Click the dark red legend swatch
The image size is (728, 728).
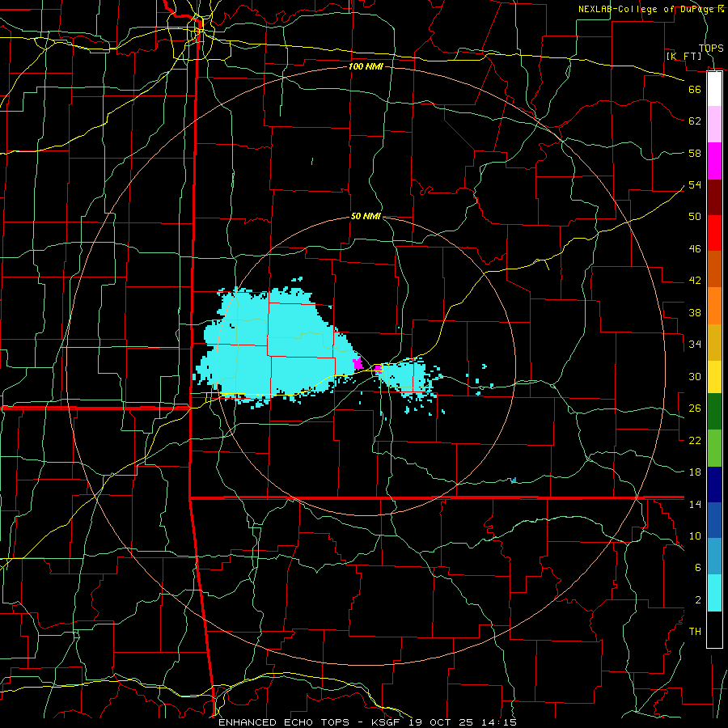point(714,197)
